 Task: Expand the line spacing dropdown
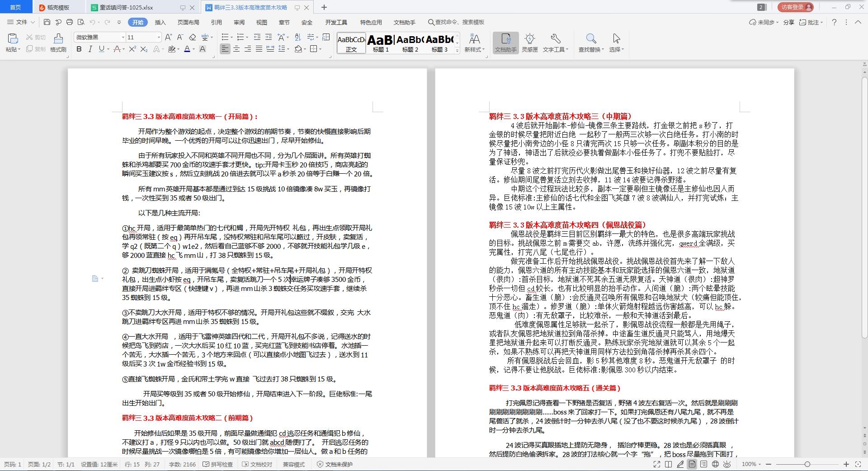tap(288, 49)
